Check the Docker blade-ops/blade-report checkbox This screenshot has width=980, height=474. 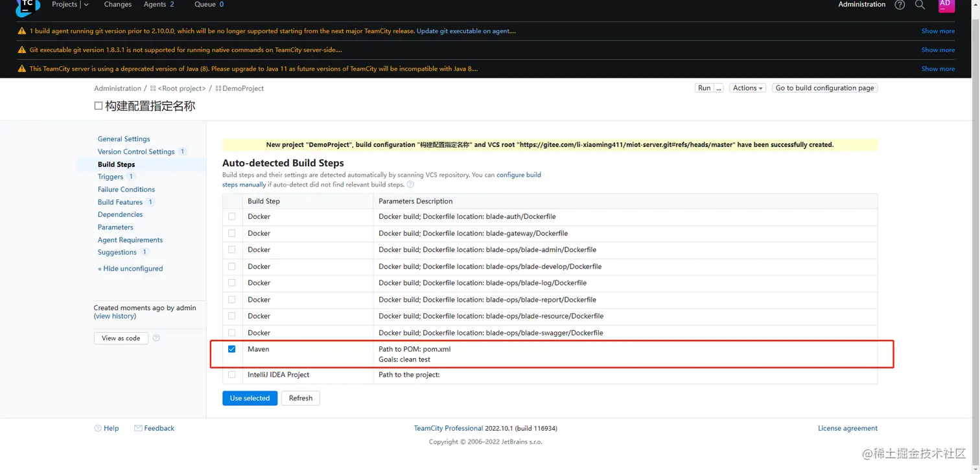pos(232,300)
